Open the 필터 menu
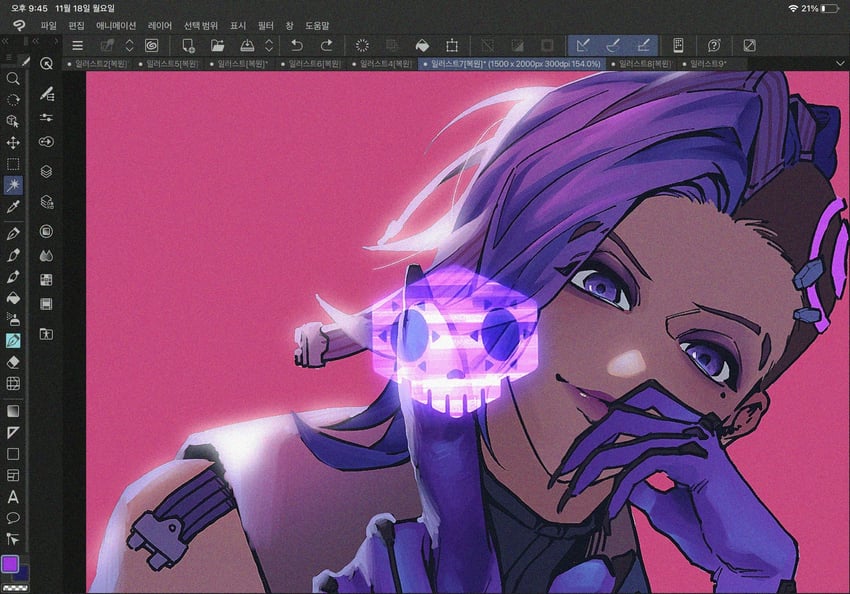This screenshot has height=594, width=850. (x=266, y=25)
